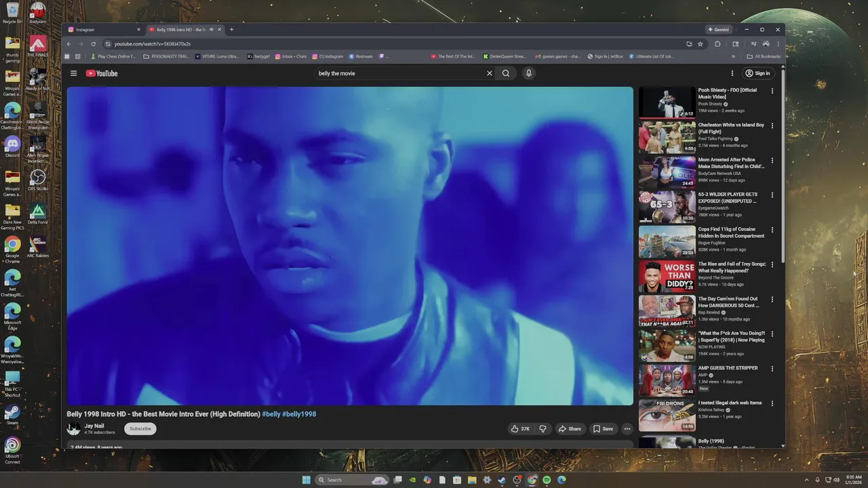
Task: Show hidden bookmarks with the chevron
Action: [733, 56]
